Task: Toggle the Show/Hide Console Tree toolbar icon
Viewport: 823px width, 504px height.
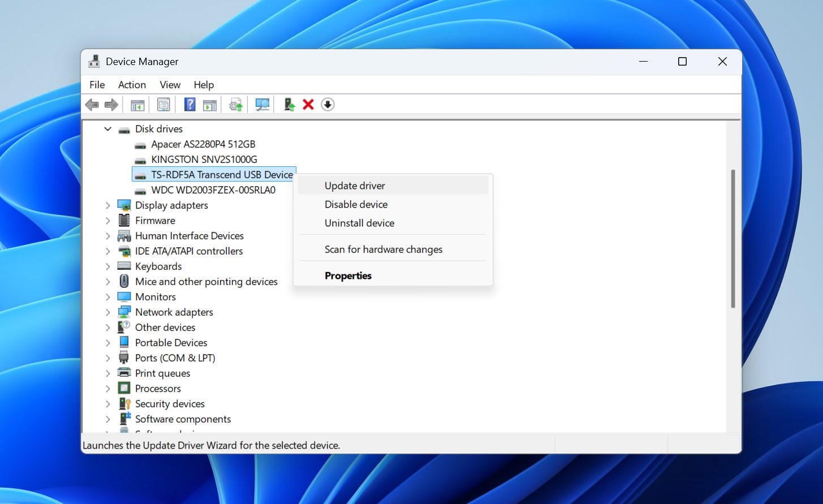Action: coord(137,105)
